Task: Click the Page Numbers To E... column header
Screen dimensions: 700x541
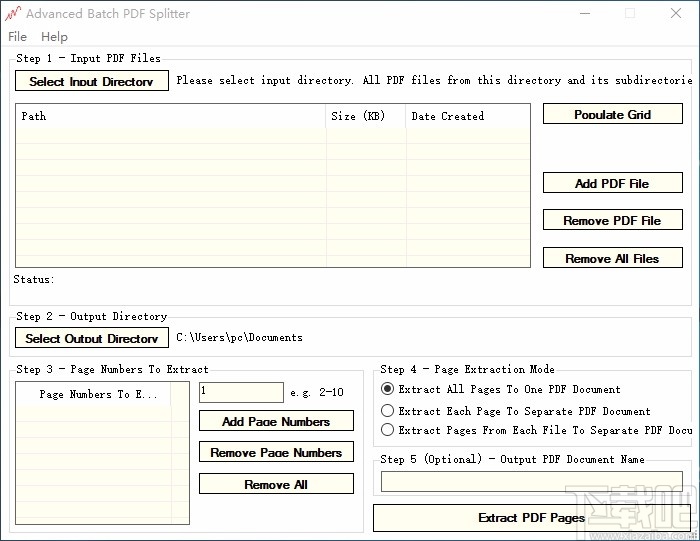Action: click(93, 394)
